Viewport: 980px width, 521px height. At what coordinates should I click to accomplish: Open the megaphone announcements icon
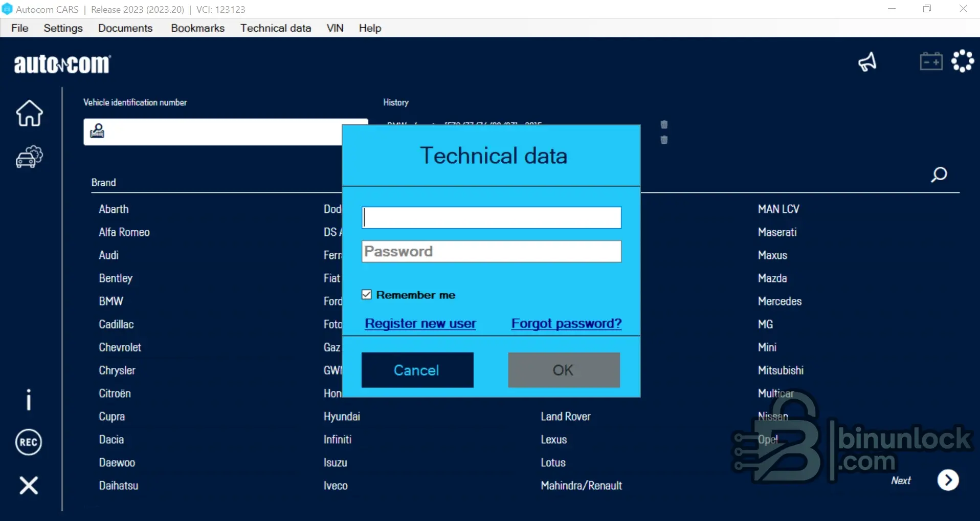(x=867, y=62)
